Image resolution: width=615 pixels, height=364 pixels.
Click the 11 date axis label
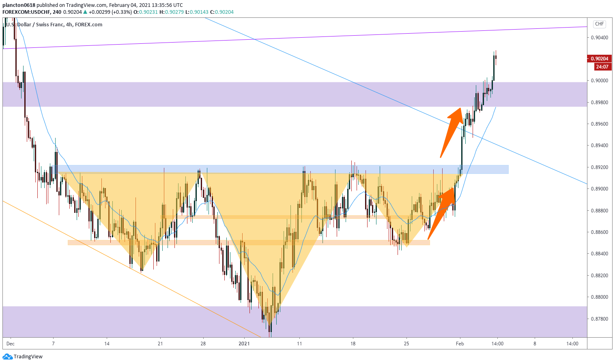coord(299,344)
